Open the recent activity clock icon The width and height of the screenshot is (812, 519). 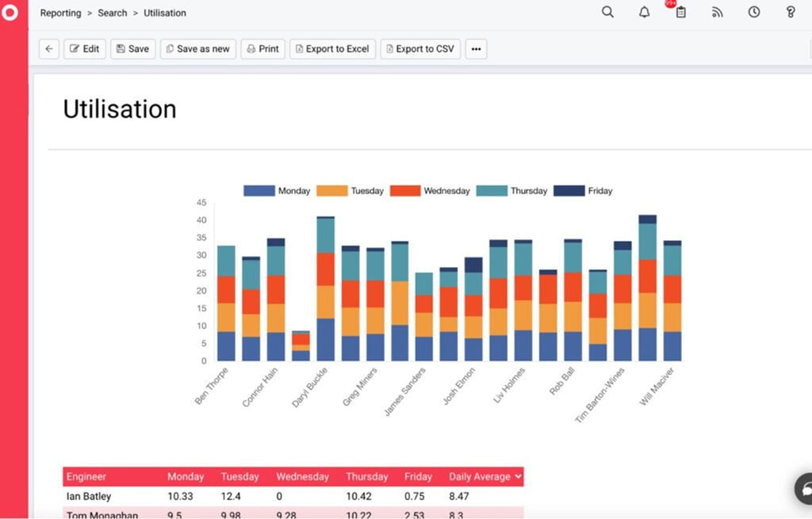click(x=753, y=13)
